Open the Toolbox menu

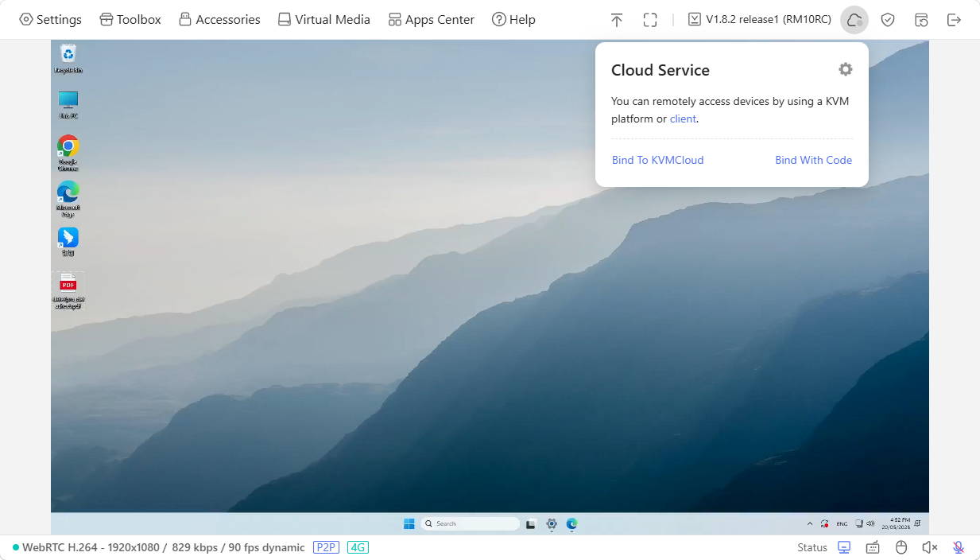click(130, 19)
